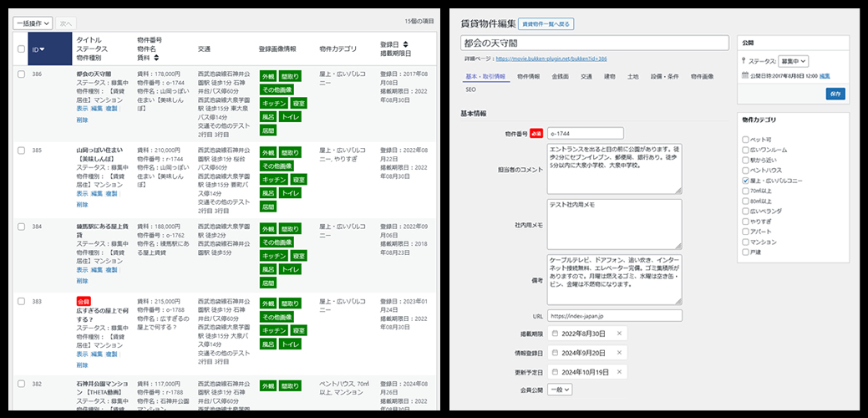Image resolution: width=868 pixels, height=418 pixels.
Task: Click calendar icon in 掲載期限 date field
Action: coord(555,334)
